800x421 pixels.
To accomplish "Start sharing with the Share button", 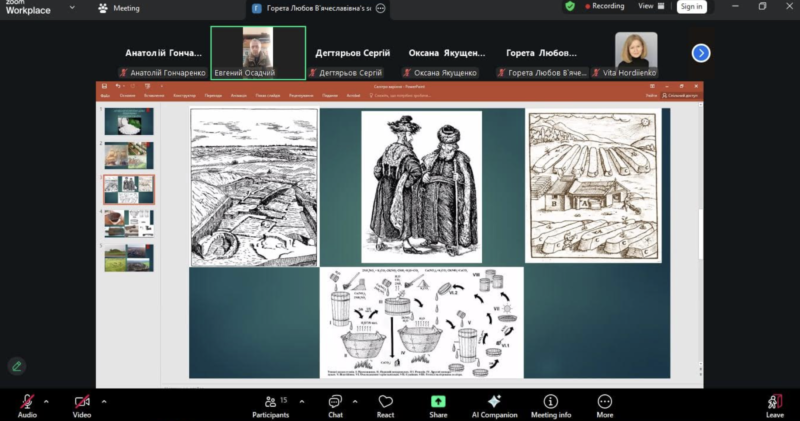I will [438, 402].
